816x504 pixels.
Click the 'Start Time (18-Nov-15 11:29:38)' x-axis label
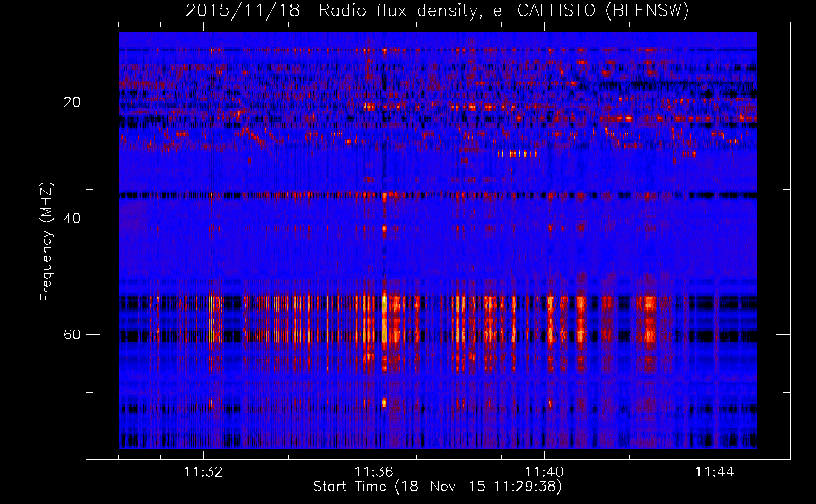click(x=437, y=487)
